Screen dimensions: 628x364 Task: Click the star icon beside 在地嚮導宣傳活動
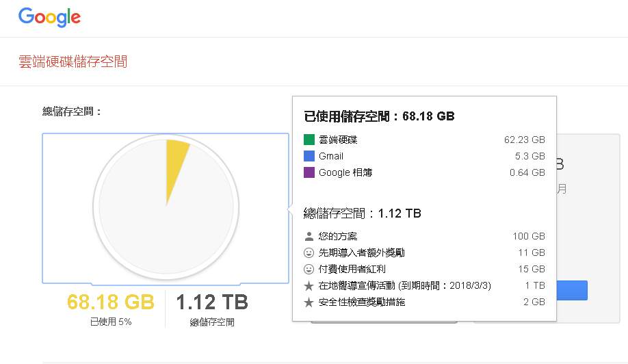click(309, 285)
